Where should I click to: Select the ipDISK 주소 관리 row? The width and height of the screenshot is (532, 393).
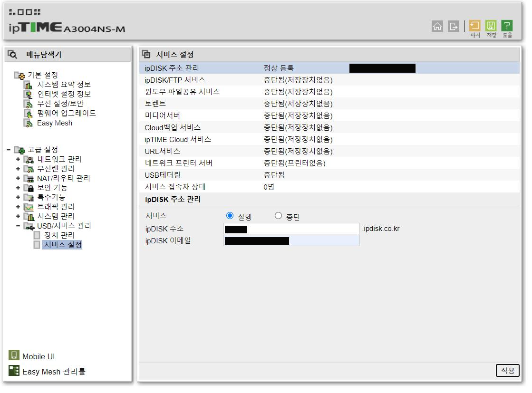coord(329,68)
